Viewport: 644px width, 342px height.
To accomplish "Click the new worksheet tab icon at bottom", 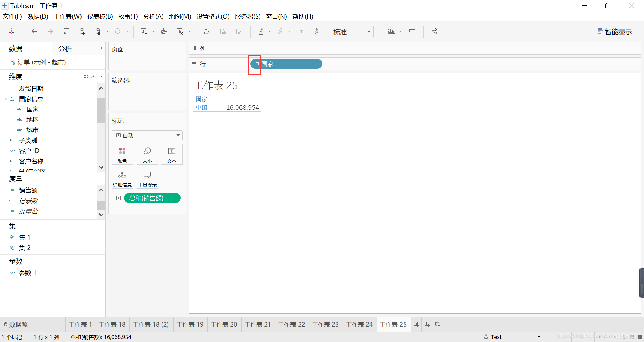I will pyautogui.click(x=416, y=324).
